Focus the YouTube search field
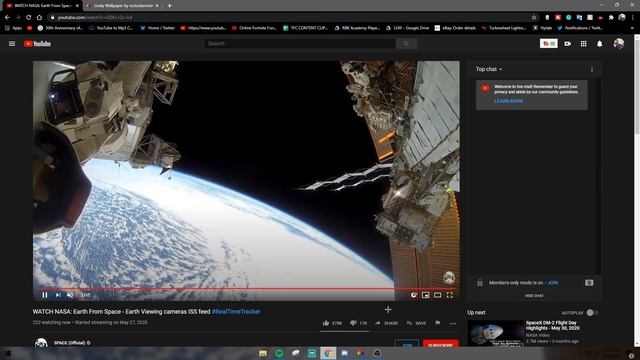This screenshot has width=640, height=360. (300, 44)
